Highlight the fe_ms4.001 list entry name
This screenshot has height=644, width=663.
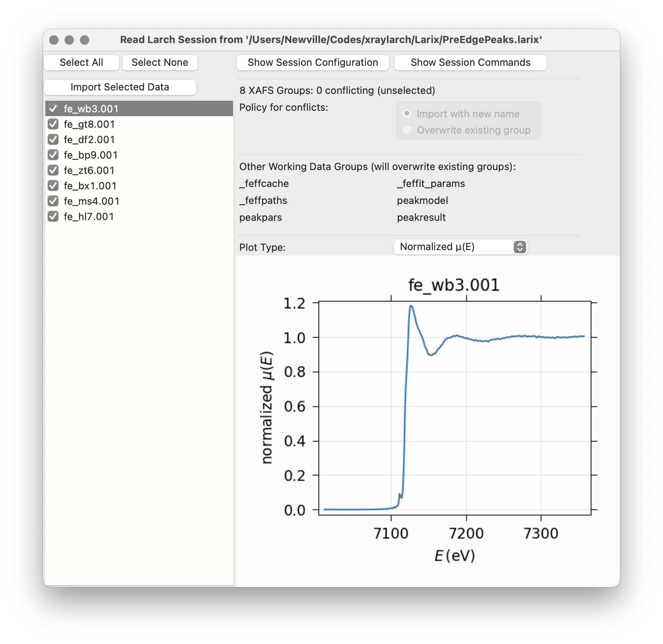[92, 201]
